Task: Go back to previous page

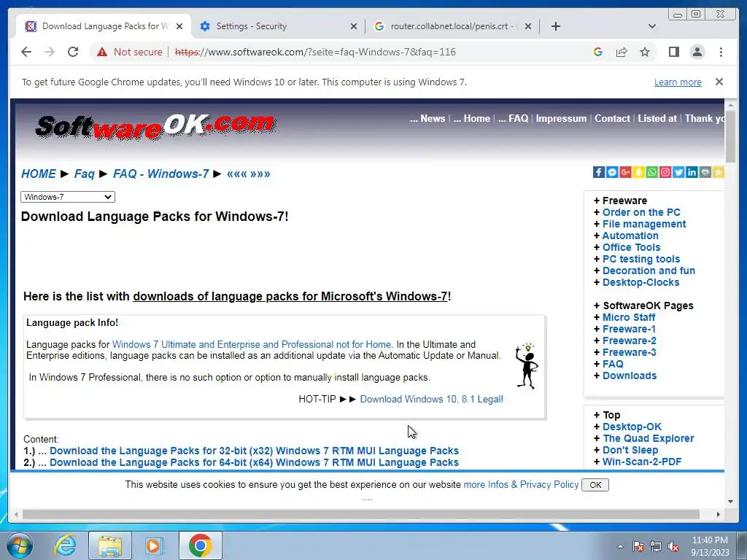Action: 26,52
